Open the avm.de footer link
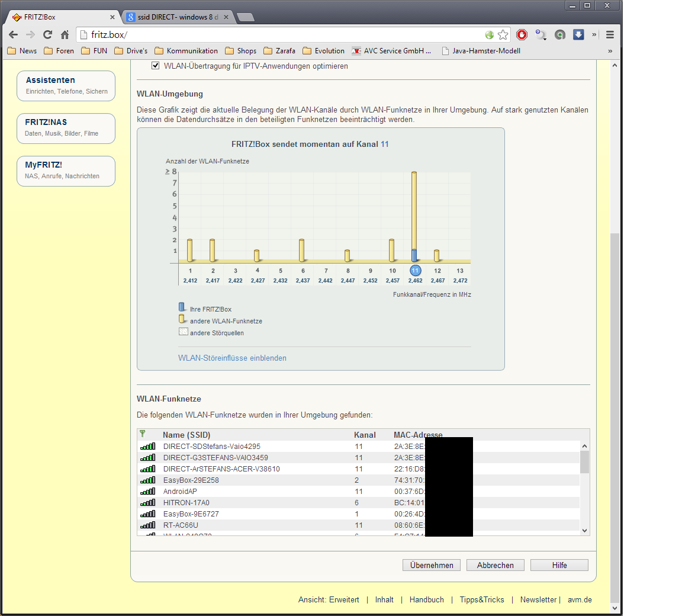682x616 pixels. (x=580, y=599)
